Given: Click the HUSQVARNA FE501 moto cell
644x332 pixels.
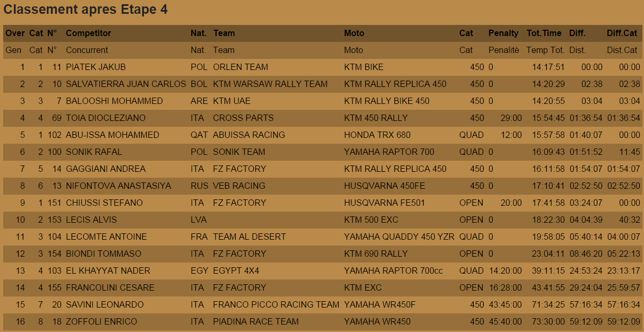Looking at the screenshot, I should 384,203.
